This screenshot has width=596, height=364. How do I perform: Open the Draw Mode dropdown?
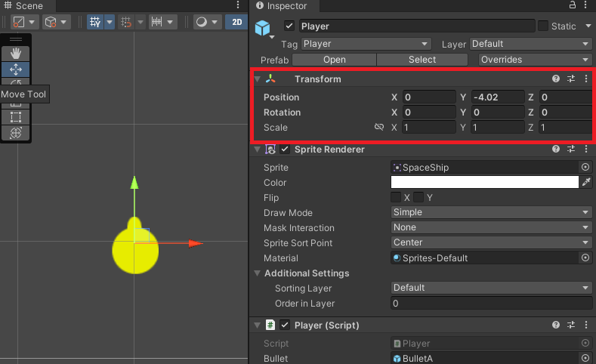coord(491,212)
